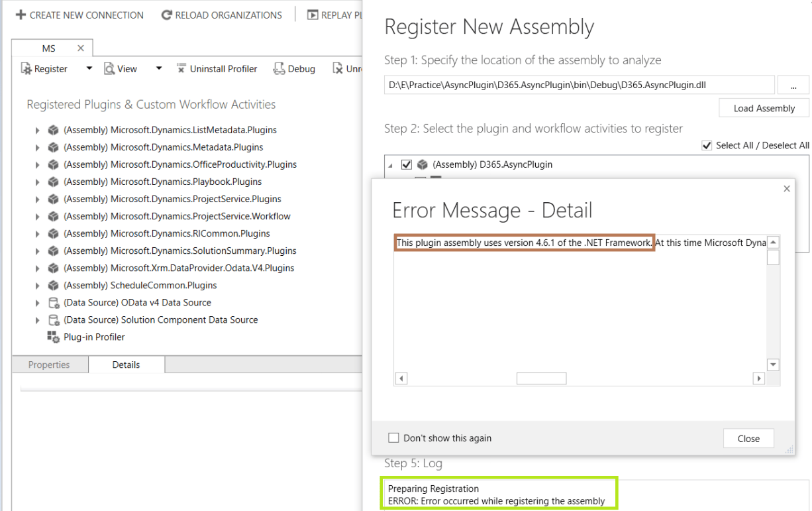Click the Debug label in toolbar
The width and height of the screenshot is (812, 511).
click(301, 69)
